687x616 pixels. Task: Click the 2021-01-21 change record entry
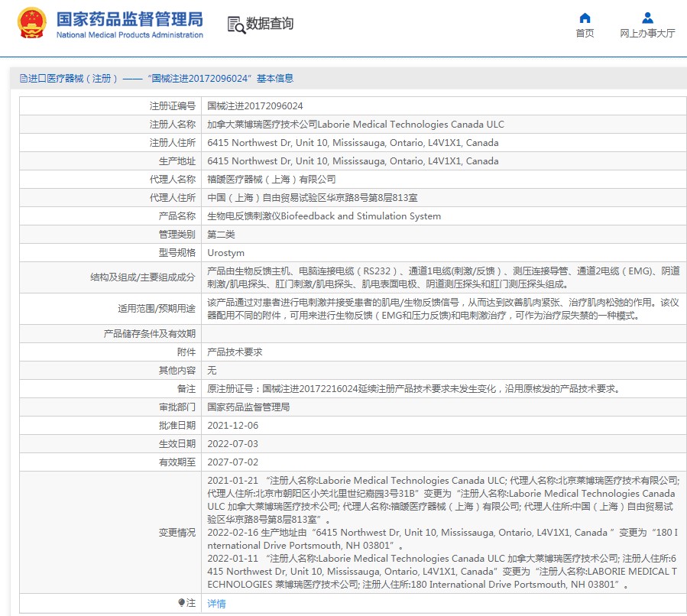(443, 500)
